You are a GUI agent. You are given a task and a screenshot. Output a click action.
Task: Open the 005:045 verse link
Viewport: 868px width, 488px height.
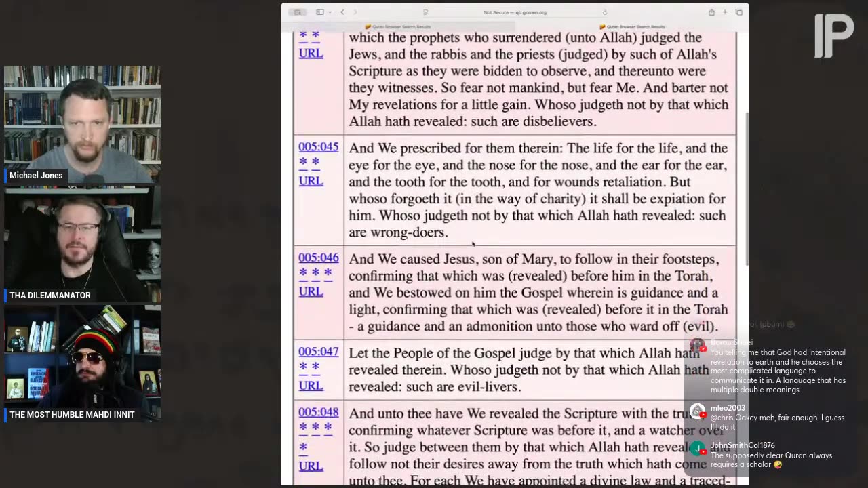click(319, 147)
